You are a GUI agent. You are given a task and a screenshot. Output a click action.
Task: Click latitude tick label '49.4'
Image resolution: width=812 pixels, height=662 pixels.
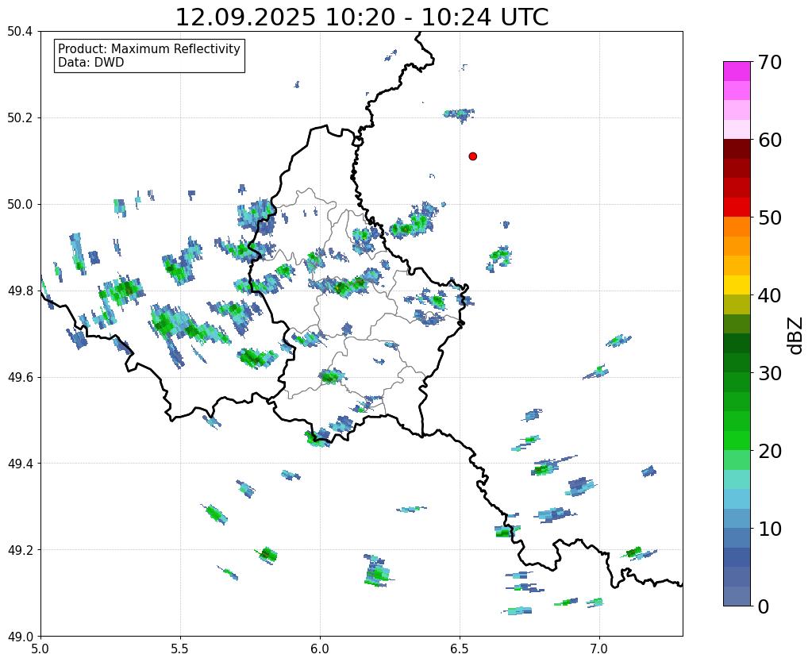click(20, 463)
